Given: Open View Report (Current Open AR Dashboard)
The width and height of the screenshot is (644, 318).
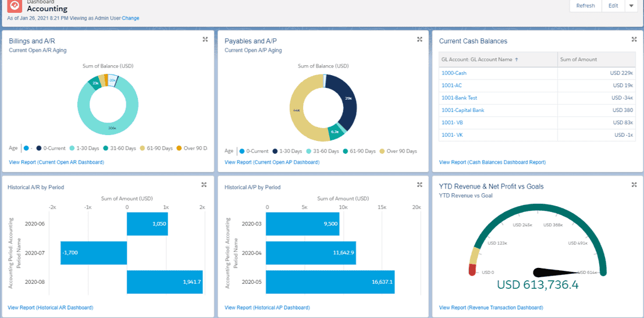Looking at the screenshot, I should (x=56, y=162).
